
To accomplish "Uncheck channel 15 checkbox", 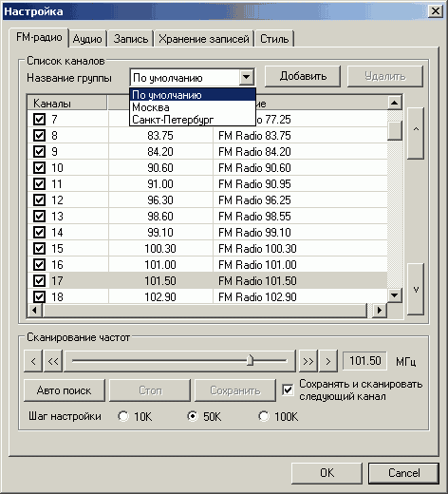I will click(39, 249).
